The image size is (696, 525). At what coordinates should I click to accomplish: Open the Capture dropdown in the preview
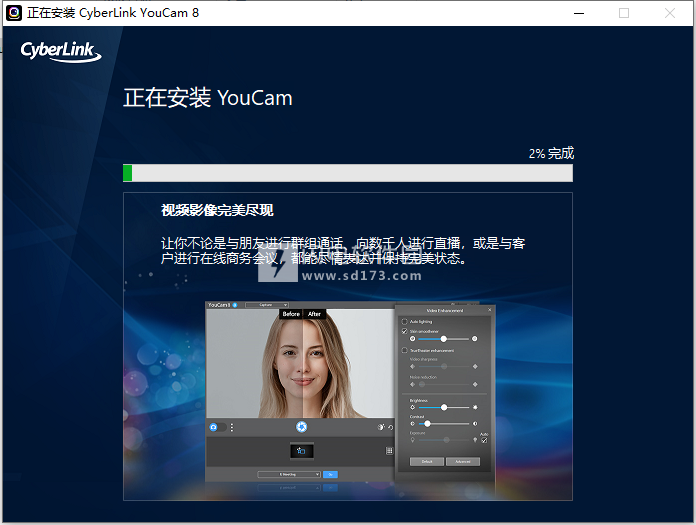(267, 305)
